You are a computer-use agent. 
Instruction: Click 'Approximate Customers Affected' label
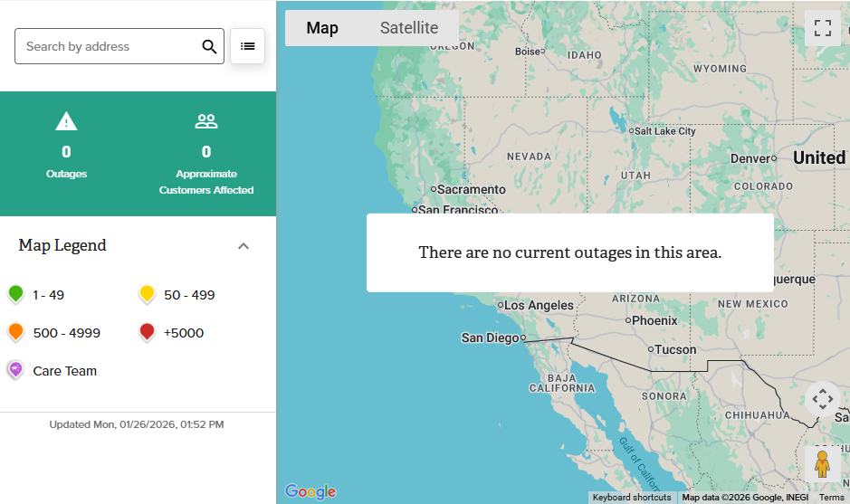(x=206, y=182)
